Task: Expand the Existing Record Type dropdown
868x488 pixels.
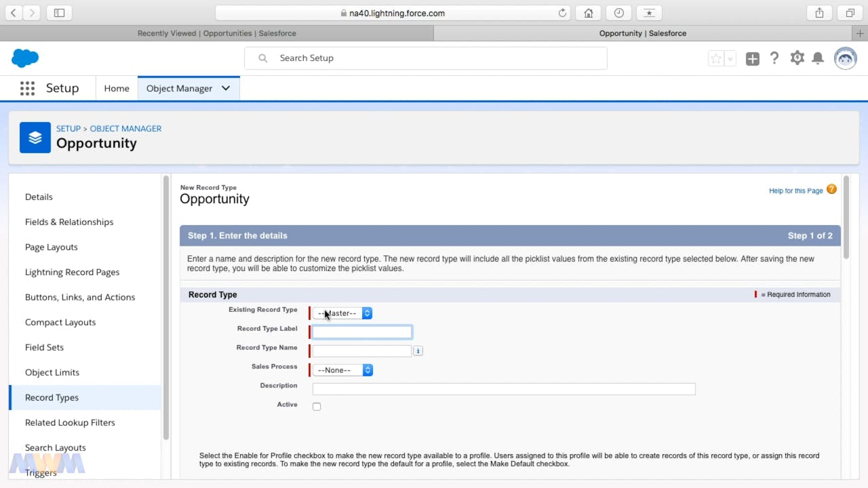Action: pos(342,313)
